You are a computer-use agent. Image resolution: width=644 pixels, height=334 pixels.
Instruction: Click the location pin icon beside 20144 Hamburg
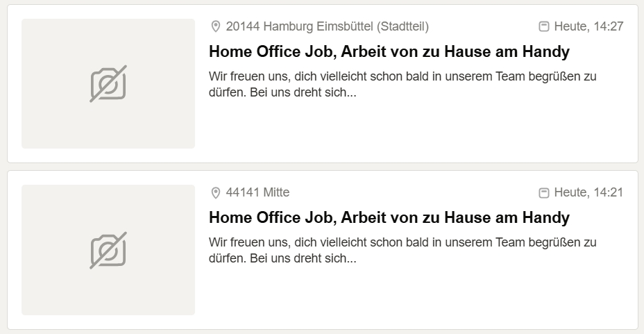[216, 26]
